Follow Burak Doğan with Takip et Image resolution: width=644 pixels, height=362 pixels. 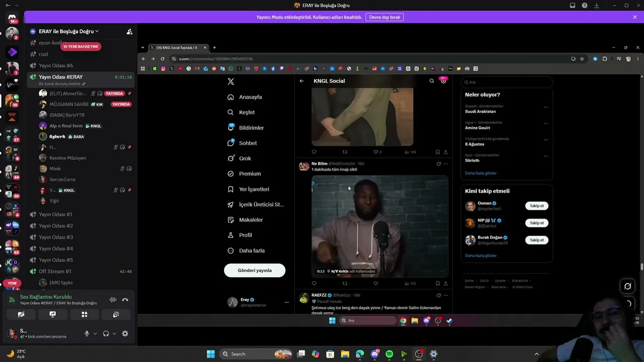coord(537,240)
